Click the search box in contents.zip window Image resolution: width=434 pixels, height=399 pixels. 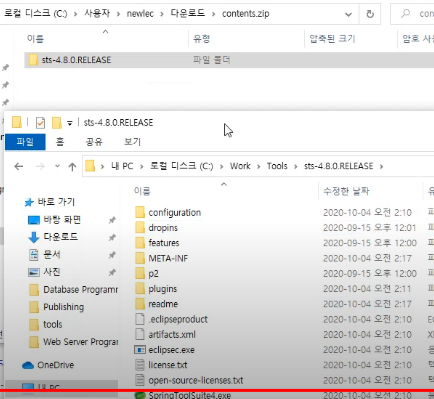(x=412, y=14)
